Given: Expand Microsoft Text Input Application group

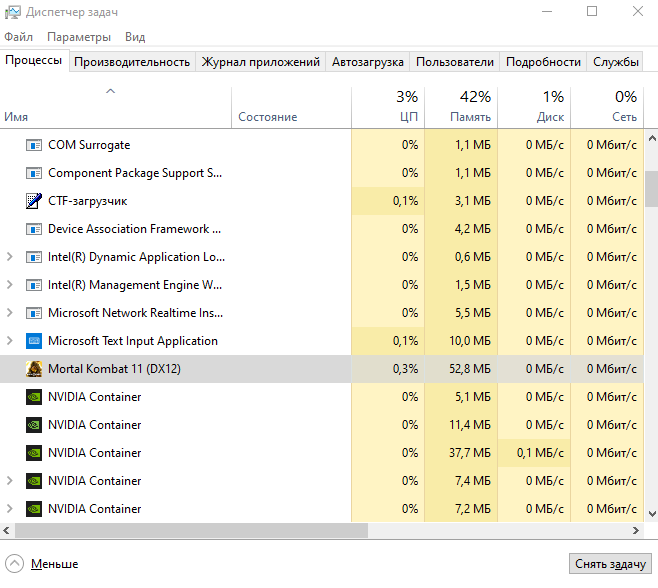Looking at the screenshot, I should 10,341.
